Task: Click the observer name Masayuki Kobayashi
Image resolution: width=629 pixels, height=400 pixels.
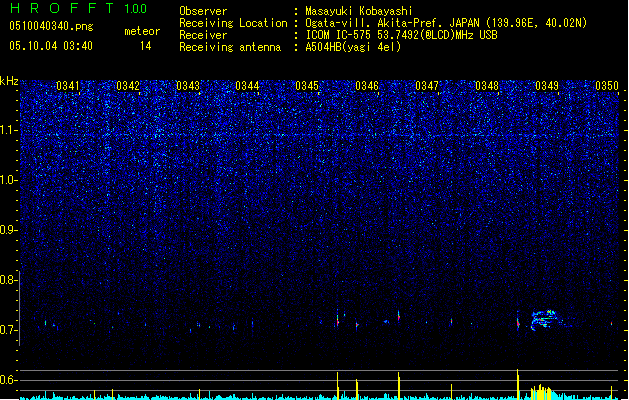Action: [359, 11]
